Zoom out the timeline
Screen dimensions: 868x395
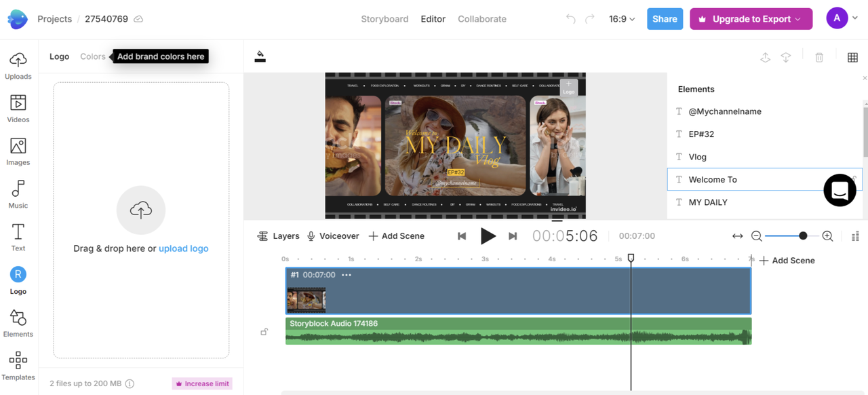point(757,236)
